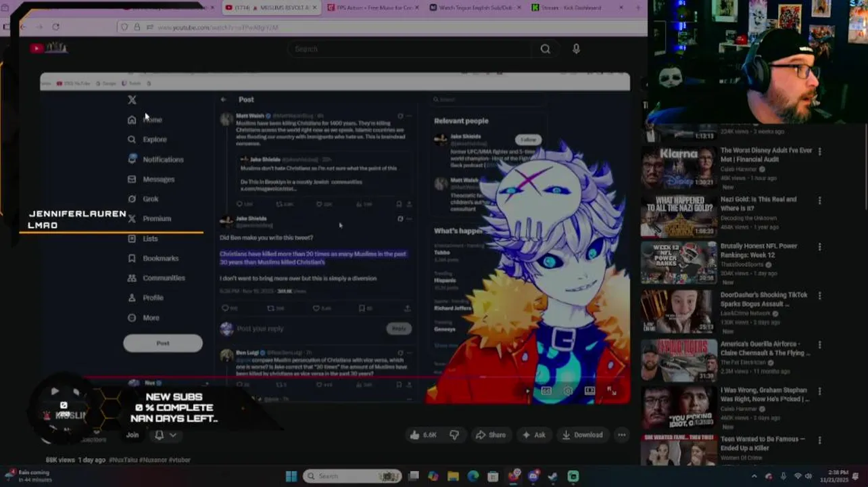Open DoorDasher's Shocking TikTok video title
The height and width of the screenshot is (487, 868).
pos(764,300)
